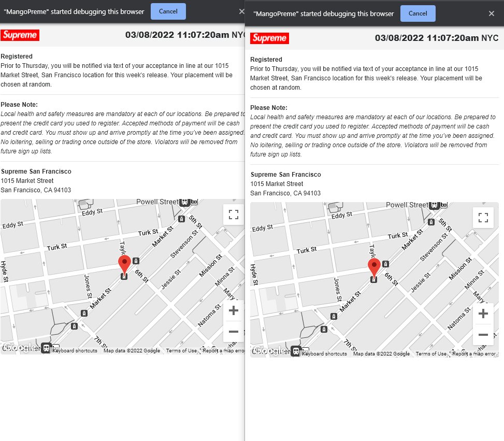Click Market St transit stop below Jones St, right map
Image resolution: width=504 pixels, height=441 pixels.
(x=334, y=316)
